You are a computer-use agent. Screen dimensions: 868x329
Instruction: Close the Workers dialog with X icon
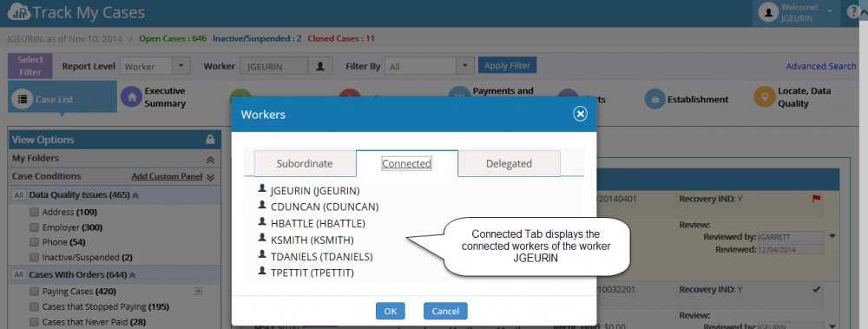pyautogui.click(x=580, y=114)
